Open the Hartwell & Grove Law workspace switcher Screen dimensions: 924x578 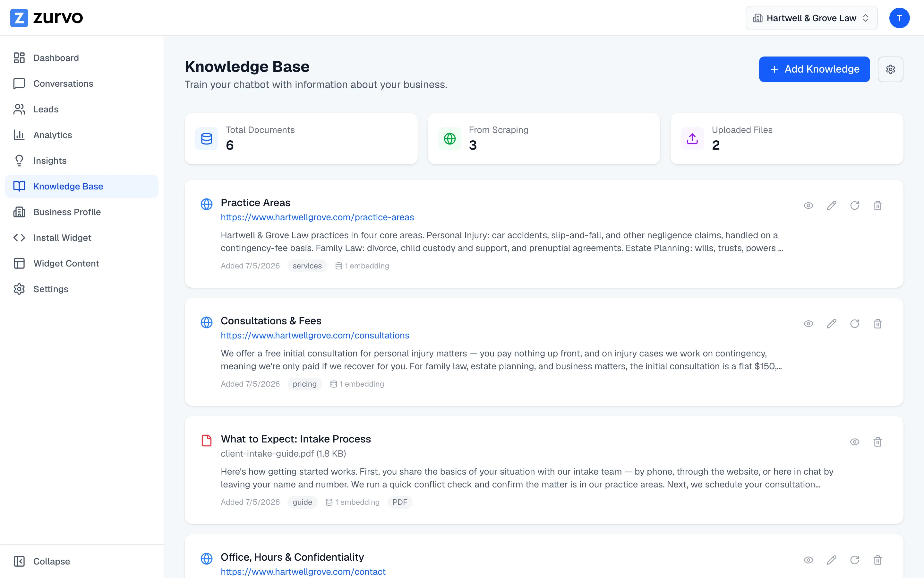point(811,18)
